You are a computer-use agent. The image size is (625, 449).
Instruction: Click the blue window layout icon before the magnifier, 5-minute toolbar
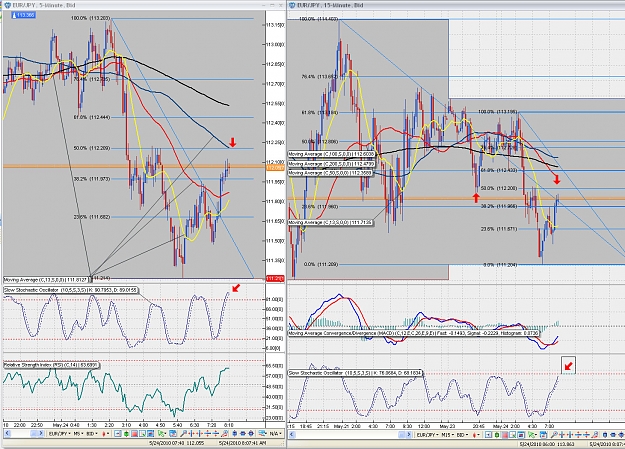[173, 433]
